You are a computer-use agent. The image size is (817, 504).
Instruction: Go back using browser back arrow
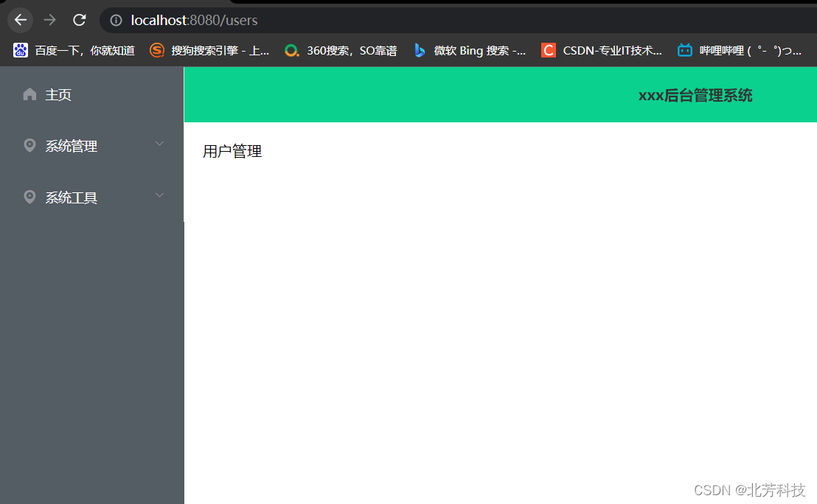(21, 20)
